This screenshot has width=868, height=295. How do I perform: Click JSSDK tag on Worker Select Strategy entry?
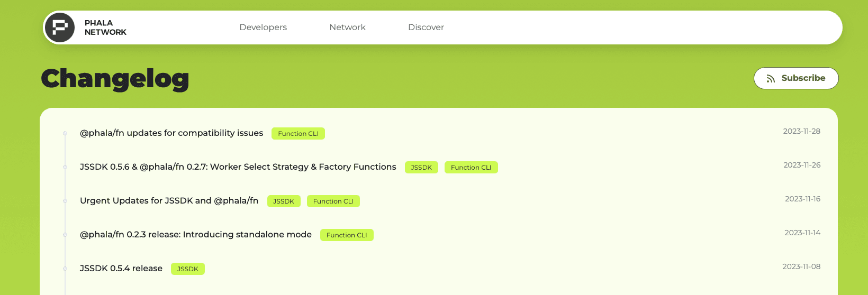(421, 168)
